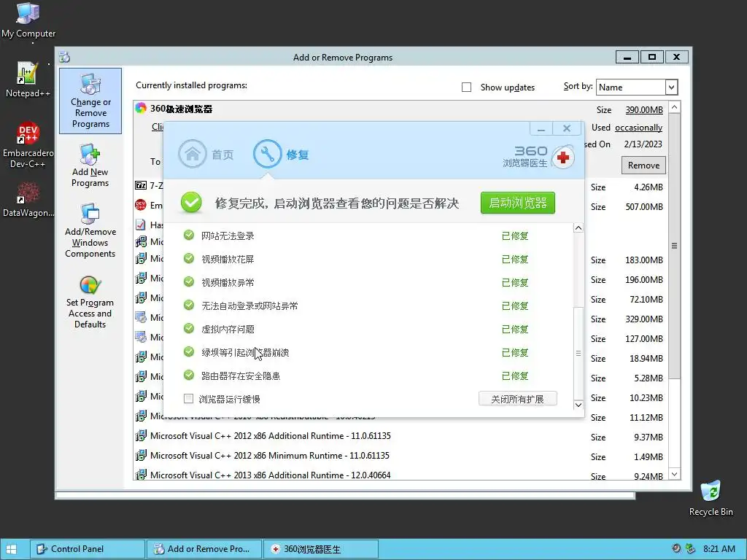Click green check beside 路由器存在安全隐患
The width and height of the screenshot is (747, 560).
[189, 375]
